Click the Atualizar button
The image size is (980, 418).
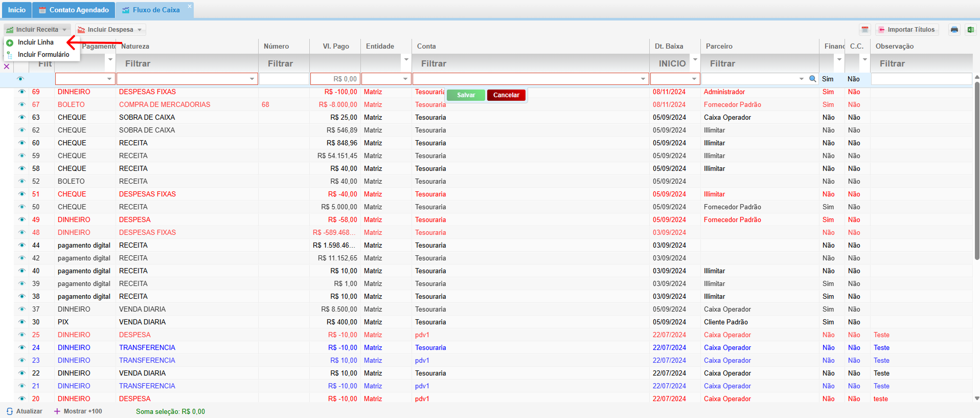click(25, 411)
